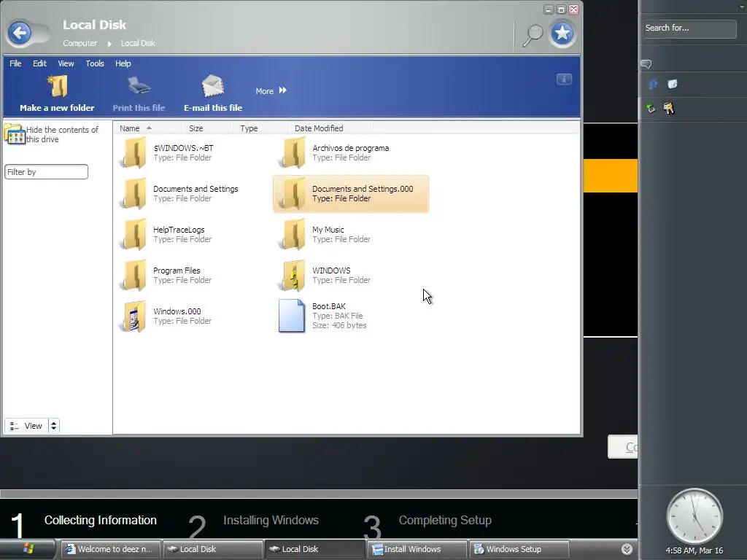
Task: Click the Boot.BAK file name text
Action: coord(329,306)
